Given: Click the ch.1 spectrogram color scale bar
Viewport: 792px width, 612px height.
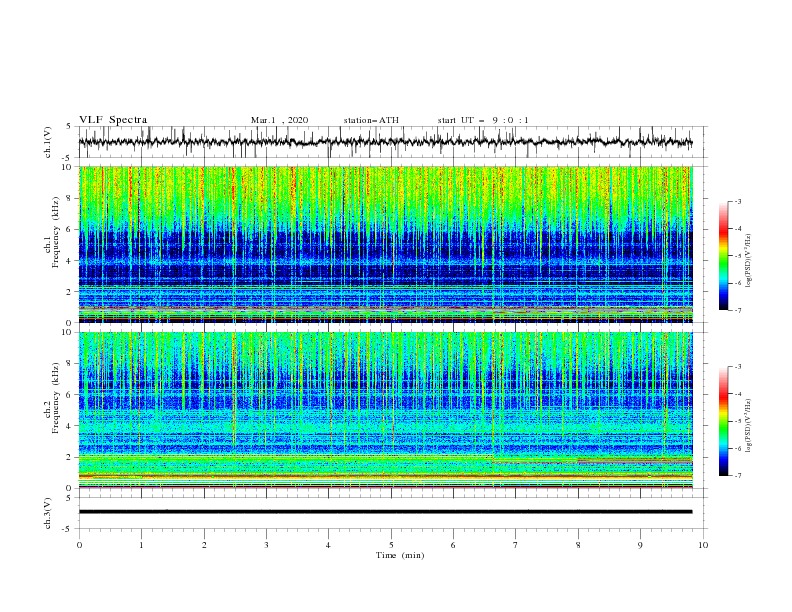Looking at the screenshot, I should tap(723, 256).
